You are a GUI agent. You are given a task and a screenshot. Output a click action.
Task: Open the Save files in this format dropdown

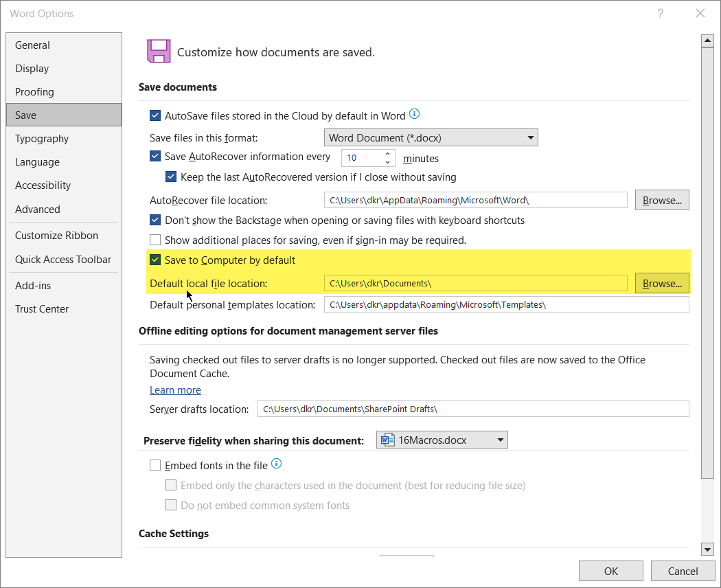click(x=431, y=137)
